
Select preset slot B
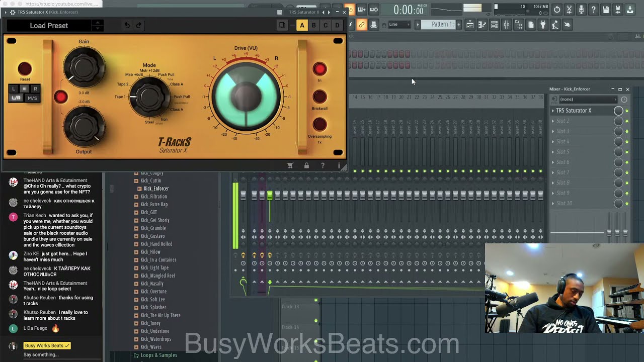pos(314,25)
